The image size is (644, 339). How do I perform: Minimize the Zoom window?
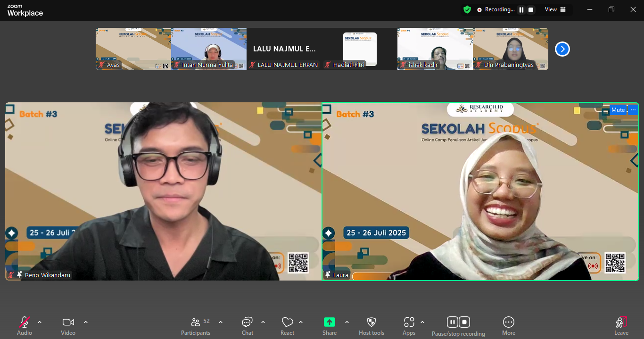[x=589, y=9]
